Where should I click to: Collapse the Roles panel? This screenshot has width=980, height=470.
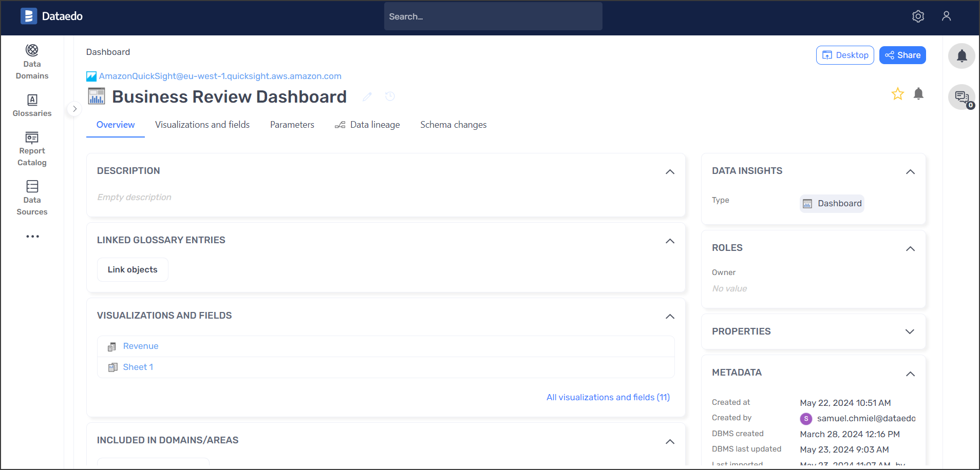[x=910, y=249]
